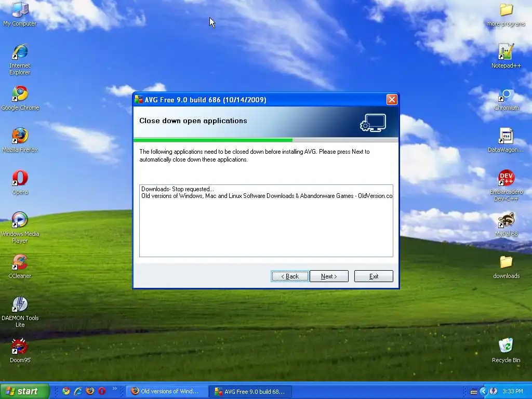
Task: Click the Back button in installer
Action: tap(290, 276)
